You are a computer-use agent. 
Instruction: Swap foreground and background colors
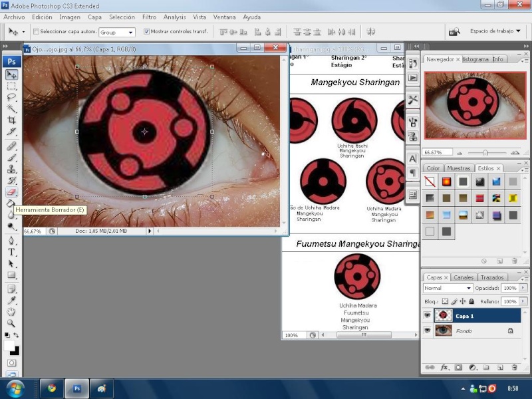coord(16,335)
